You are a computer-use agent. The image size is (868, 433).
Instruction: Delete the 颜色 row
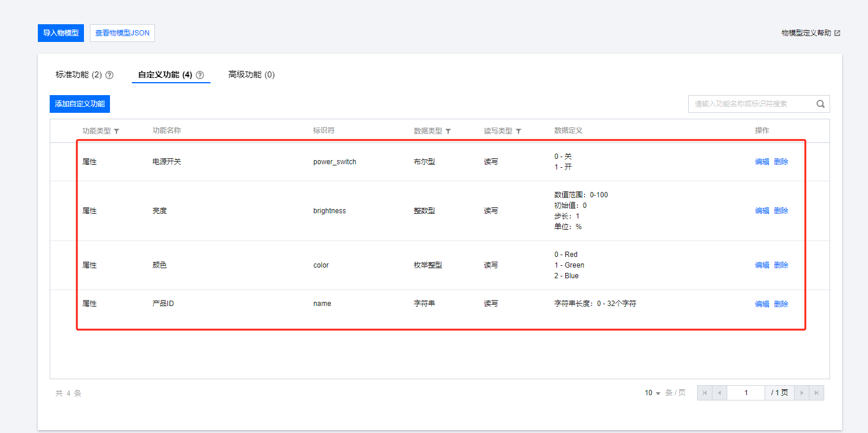pos(781,265)
